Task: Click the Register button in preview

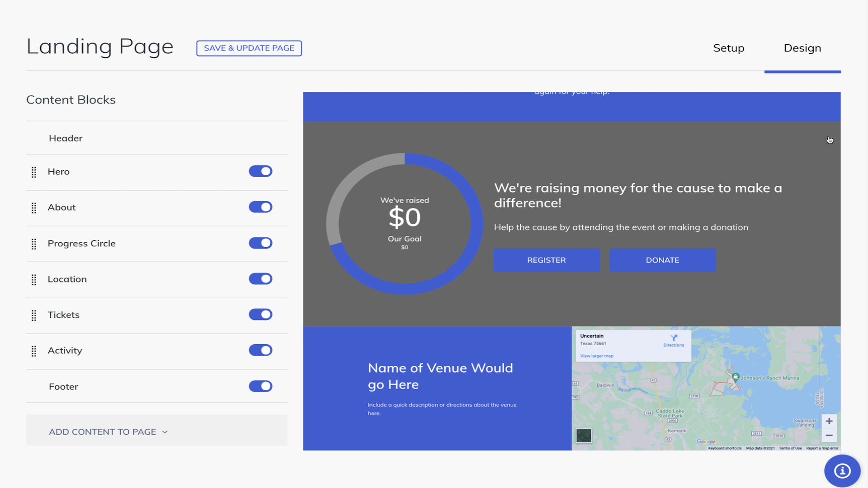Action: [x=547, y=260]
